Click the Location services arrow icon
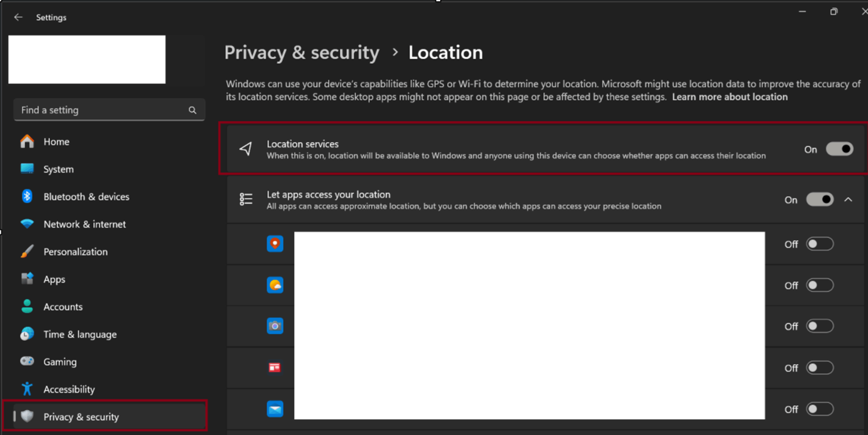 pos(246,149)
